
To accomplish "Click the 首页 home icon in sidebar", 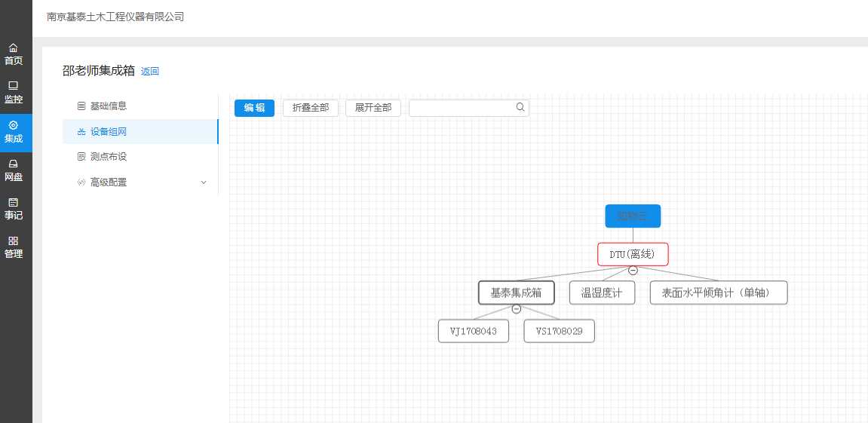I will click(x=14, y=48).
